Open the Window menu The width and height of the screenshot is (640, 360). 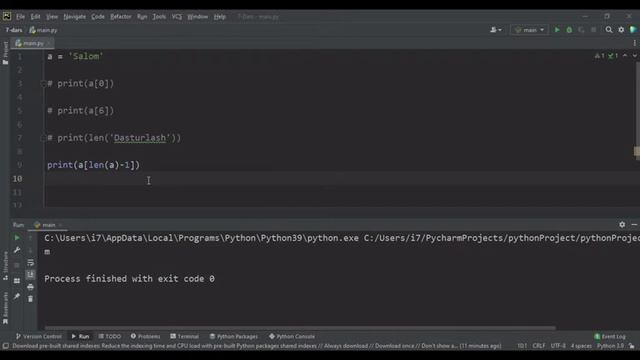(198, 17)
